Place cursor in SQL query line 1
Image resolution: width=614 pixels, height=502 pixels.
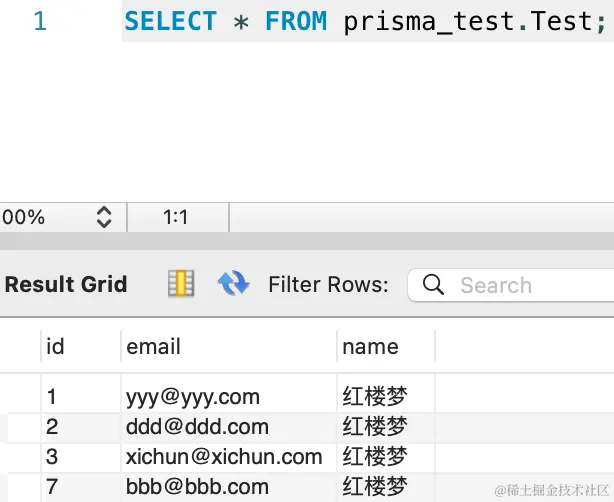click(x=365, y=21)
